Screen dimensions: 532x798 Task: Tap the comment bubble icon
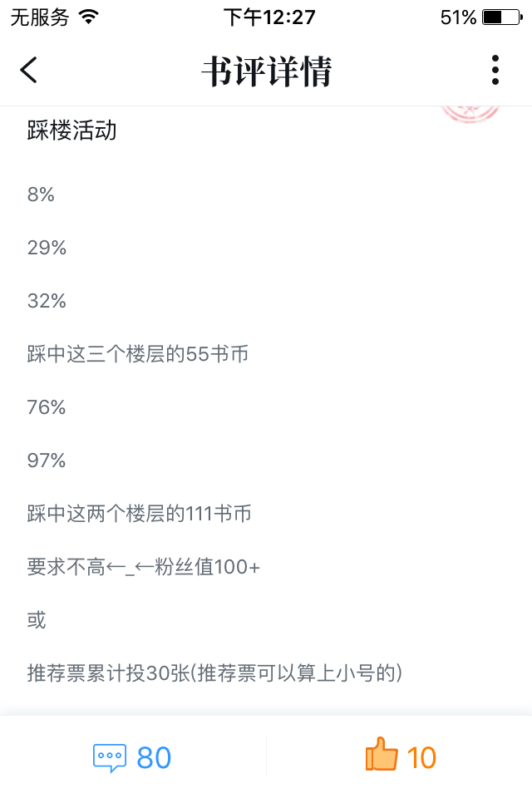click(109, 757)
